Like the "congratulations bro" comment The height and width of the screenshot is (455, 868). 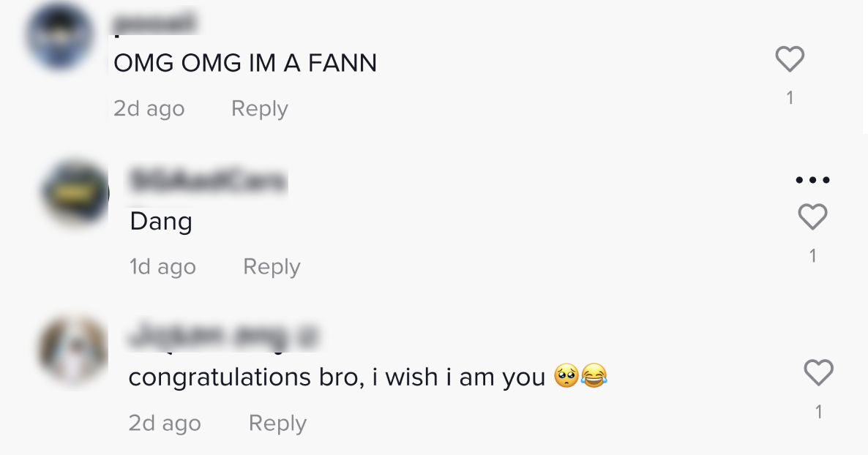[818, 373]
